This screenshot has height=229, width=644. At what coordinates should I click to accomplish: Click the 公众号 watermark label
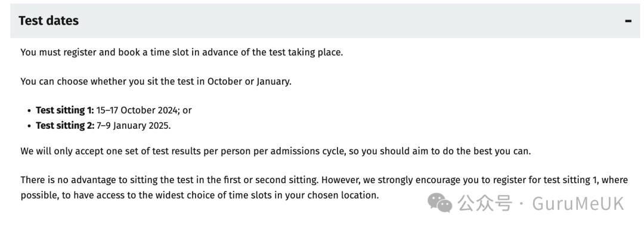point(485,203)
